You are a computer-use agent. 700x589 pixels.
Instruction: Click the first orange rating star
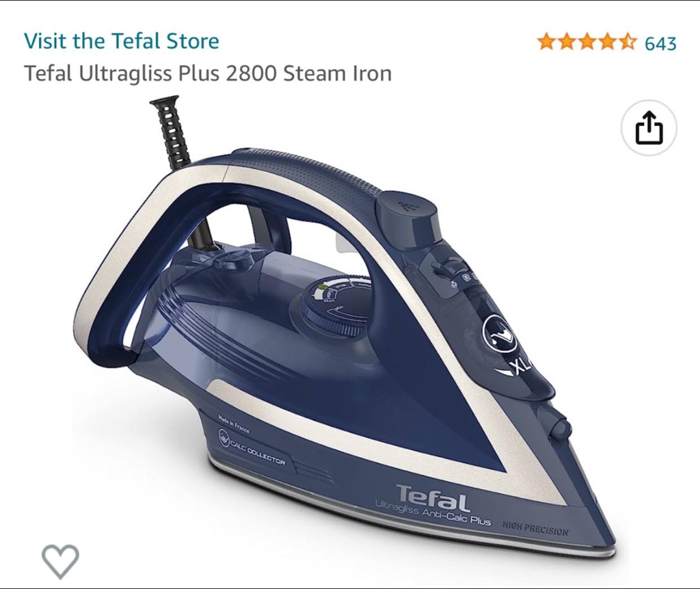pos(546,42)
